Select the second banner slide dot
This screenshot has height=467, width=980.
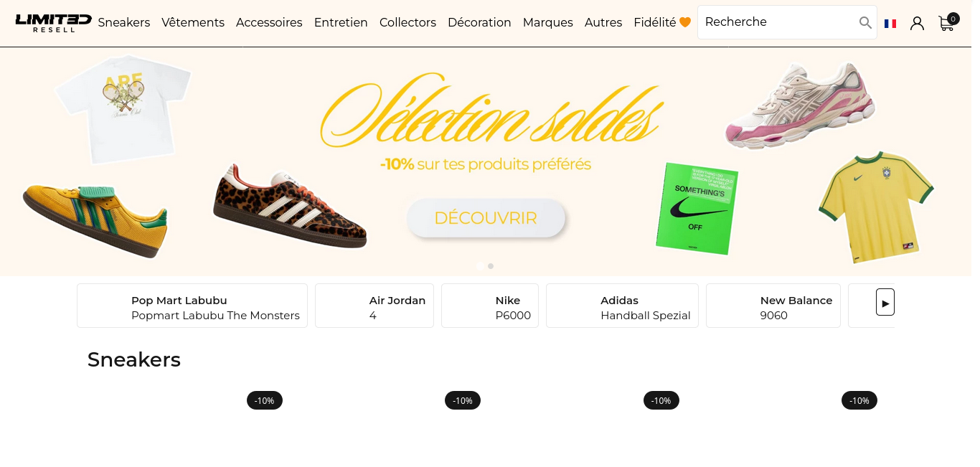pyautogui.click(x=491, y=266)
